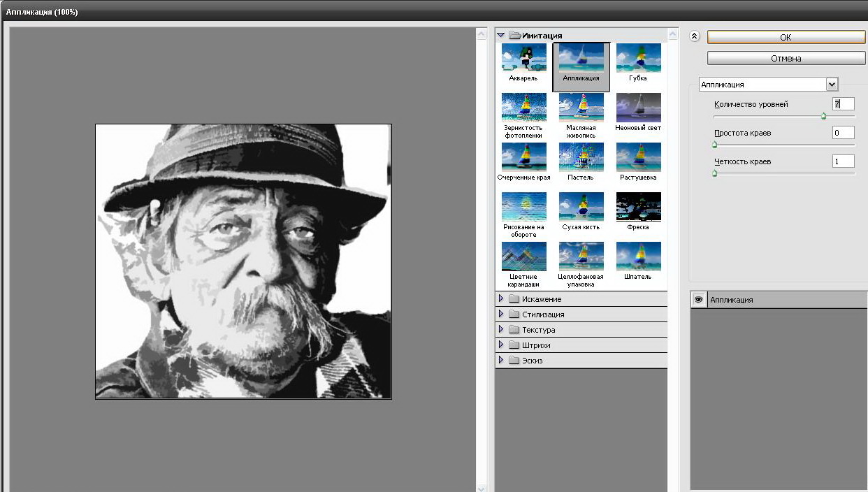Click the Простота краев slider handle
The width and height of the screenshot is (868, 492).
point(714,145)
